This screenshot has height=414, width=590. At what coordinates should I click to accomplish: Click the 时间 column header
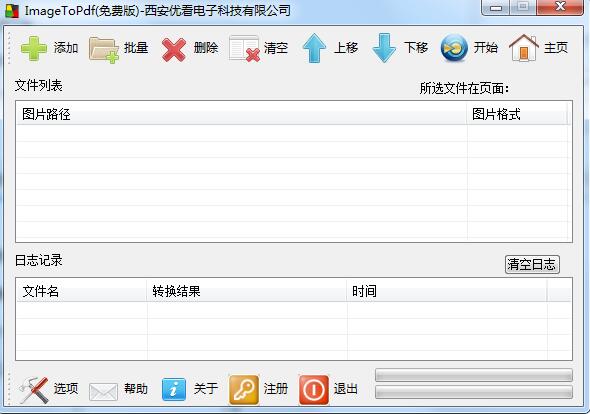(447, 291)
